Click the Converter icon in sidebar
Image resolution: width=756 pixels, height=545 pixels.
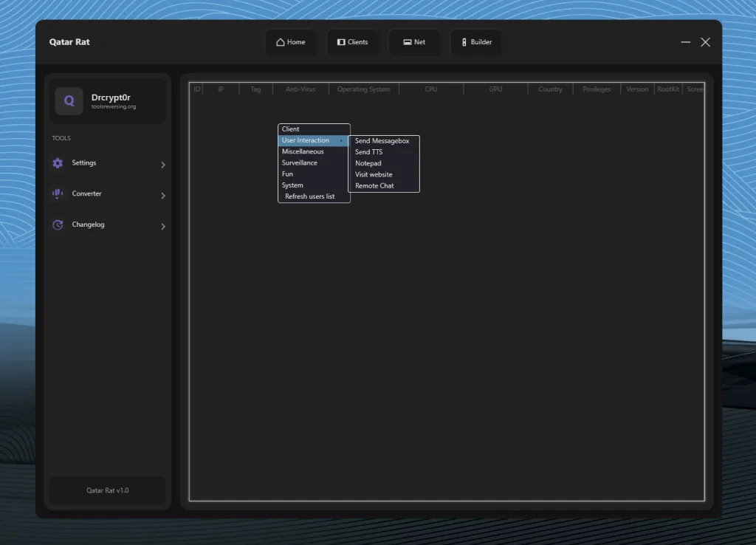click(x=58, y=193)
